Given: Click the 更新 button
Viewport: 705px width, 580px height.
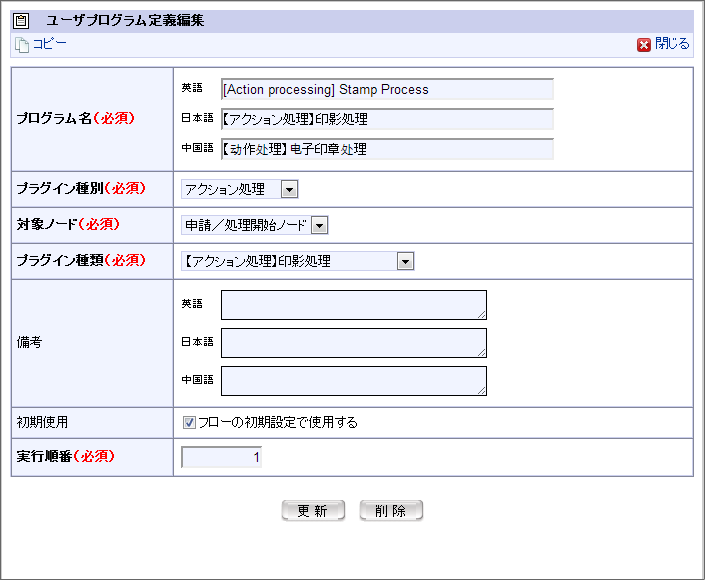Looking at the screenshot, I should (313, 510).
